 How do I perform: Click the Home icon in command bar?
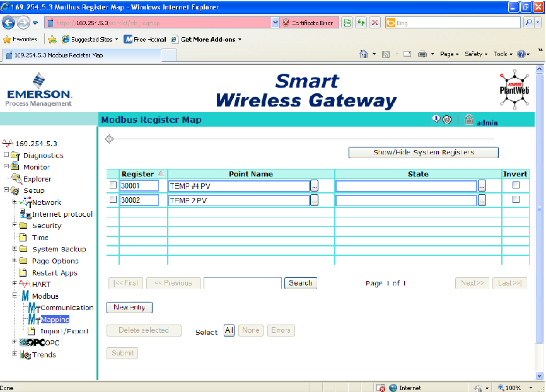[x=364, y=54]
